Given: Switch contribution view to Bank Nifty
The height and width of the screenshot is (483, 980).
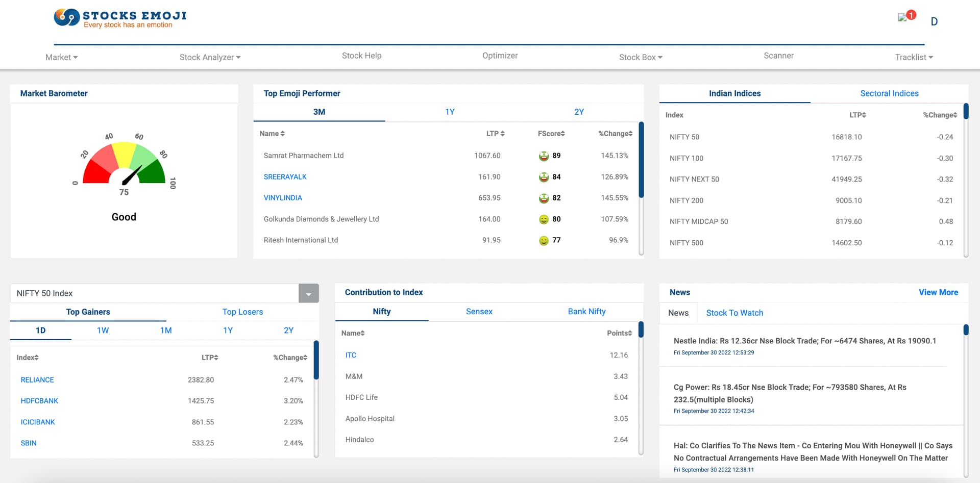Looking at the screenshot, I should pyautogui.click(x=586, y=312).
